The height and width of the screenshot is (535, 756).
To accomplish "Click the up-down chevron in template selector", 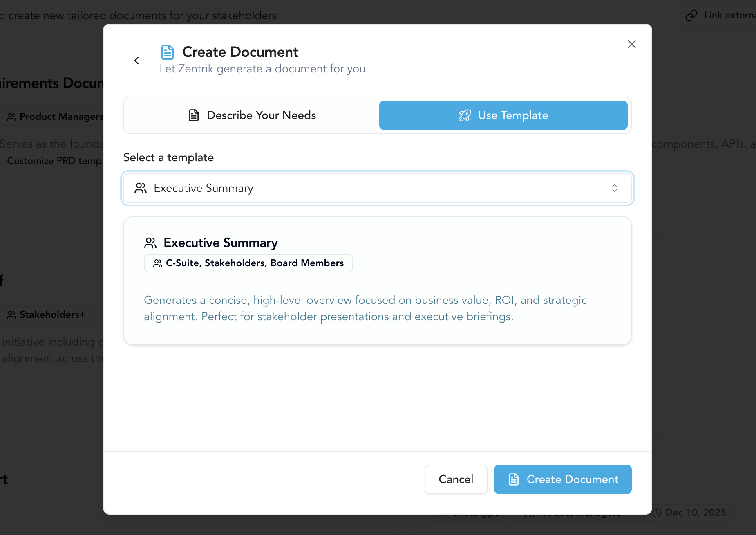I will (615, 188).
